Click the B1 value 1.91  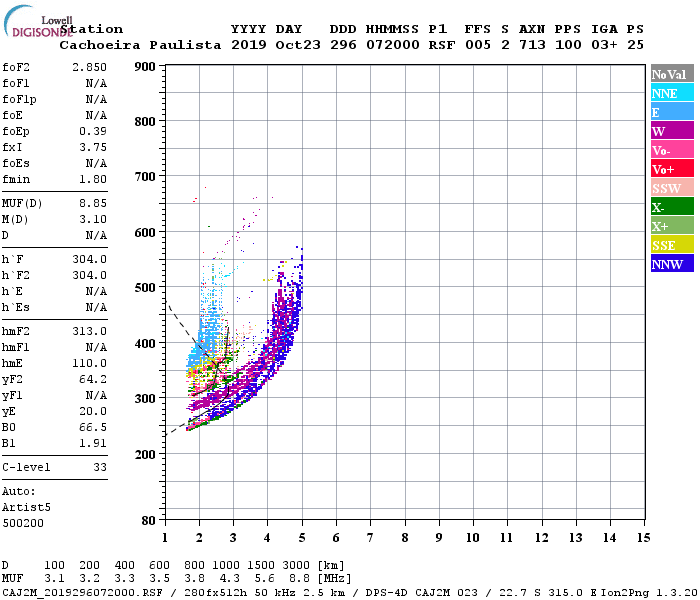pyautogui.click(x=93, y=443)
